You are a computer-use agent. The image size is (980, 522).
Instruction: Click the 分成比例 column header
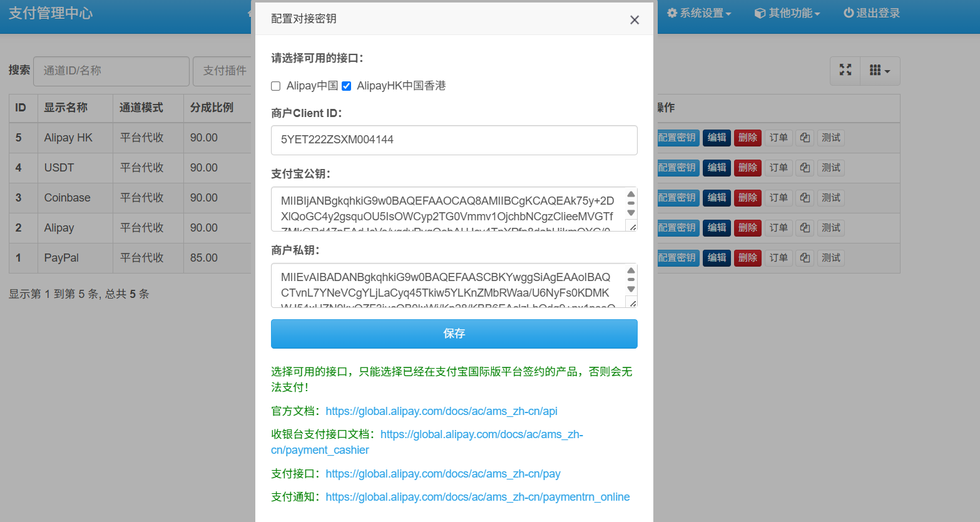(217, 108)
